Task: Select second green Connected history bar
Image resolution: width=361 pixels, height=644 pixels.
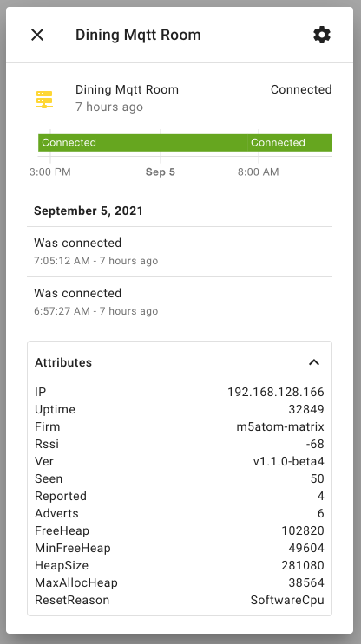Action: coord(289,142)
